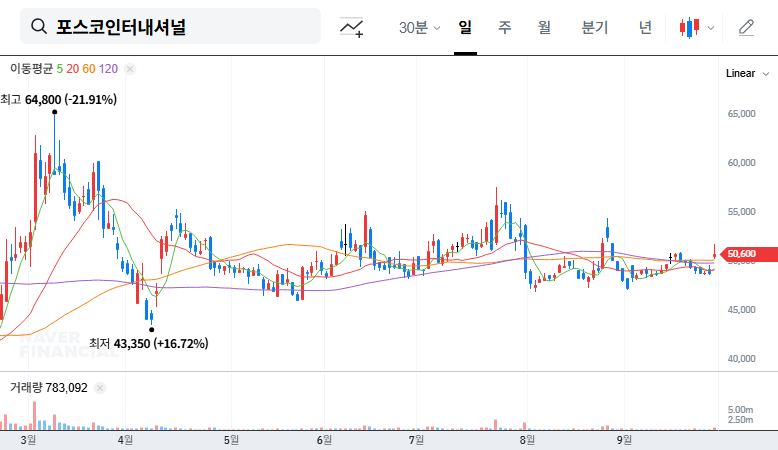Image resolution: width=778 pixels, height=450 pixels.
Task: Switch to the 주 weekly tab
Action: click(x=505, y=27)
